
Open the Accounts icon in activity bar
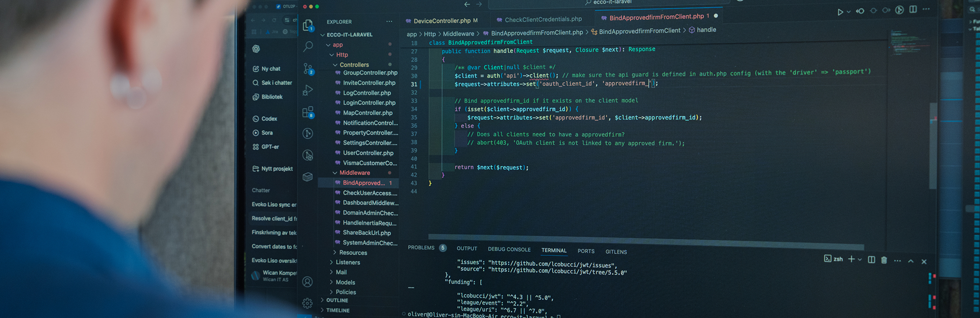click(307, 282)
